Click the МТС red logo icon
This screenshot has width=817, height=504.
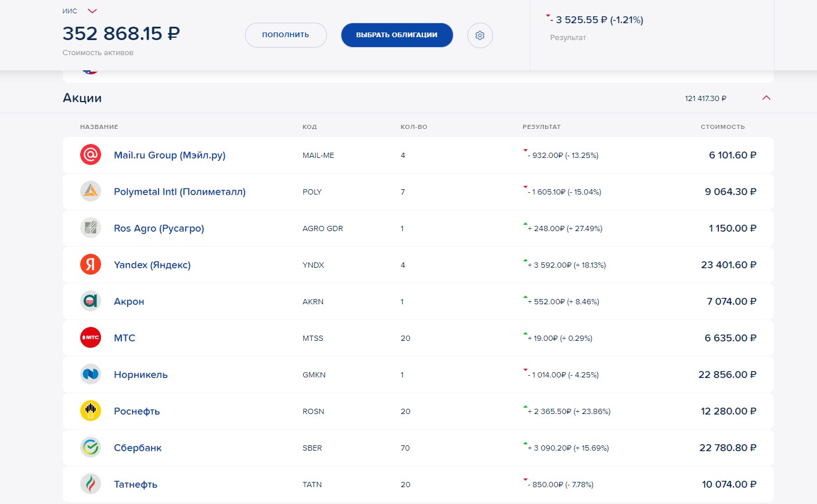[91, 338]
